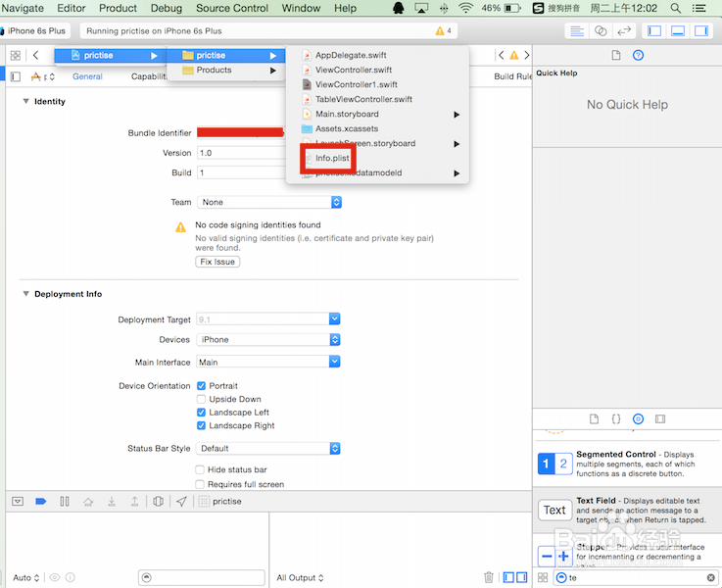The height and width of the screenshot is (588, 722).
Task: Go back in editor history
Action: coord(35,55)
